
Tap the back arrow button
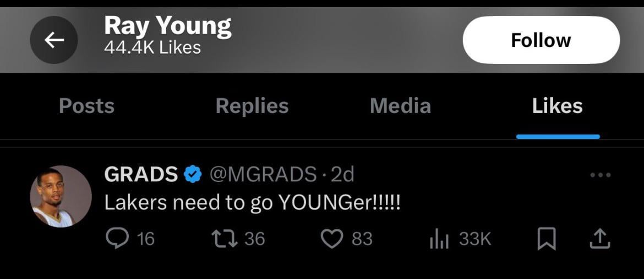[53, 40]
